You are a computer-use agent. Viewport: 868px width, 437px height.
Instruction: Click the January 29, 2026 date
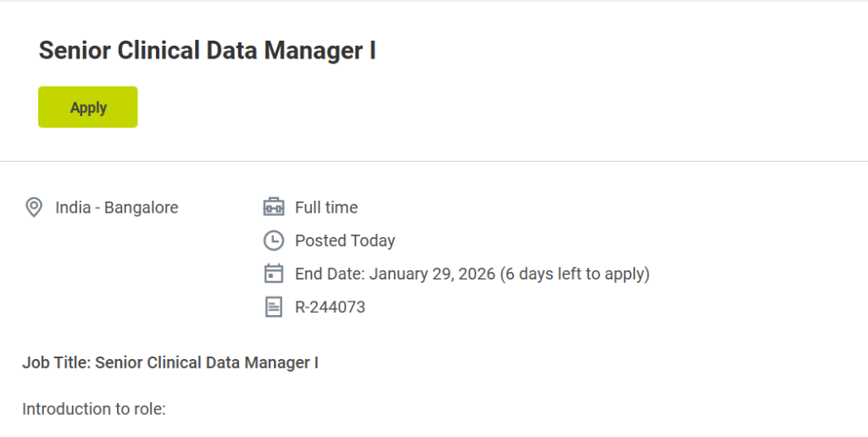point(432,274)
